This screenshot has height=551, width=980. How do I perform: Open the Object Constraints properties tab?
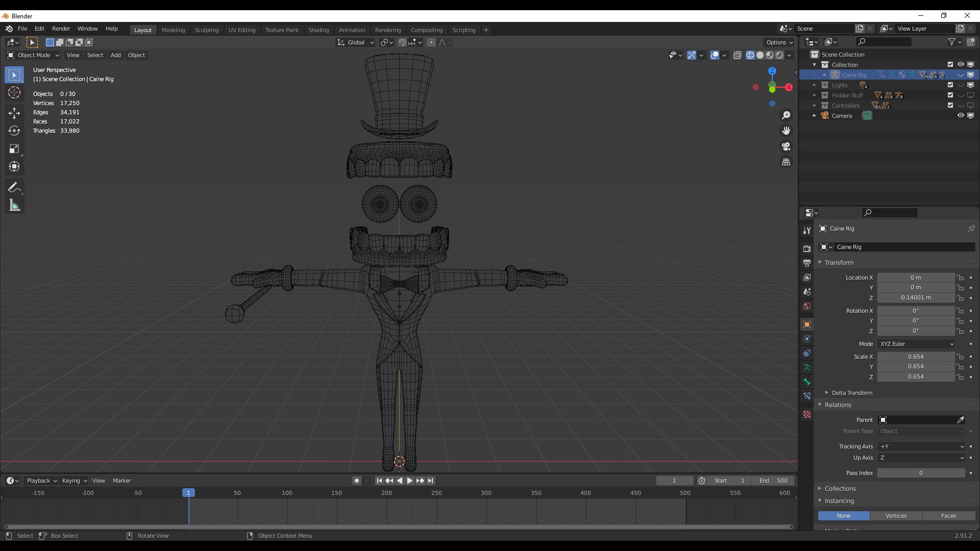[807, 353]
